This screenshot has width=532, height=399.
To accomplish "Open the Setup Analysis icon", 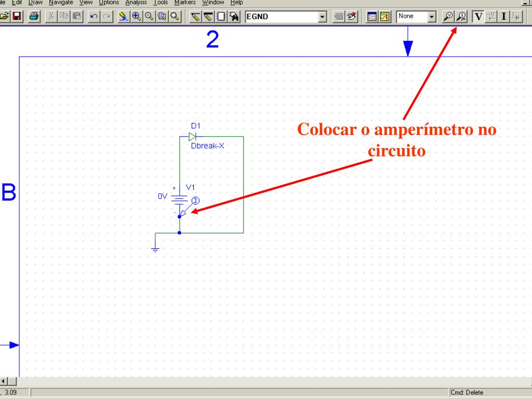I will [372, 16].
